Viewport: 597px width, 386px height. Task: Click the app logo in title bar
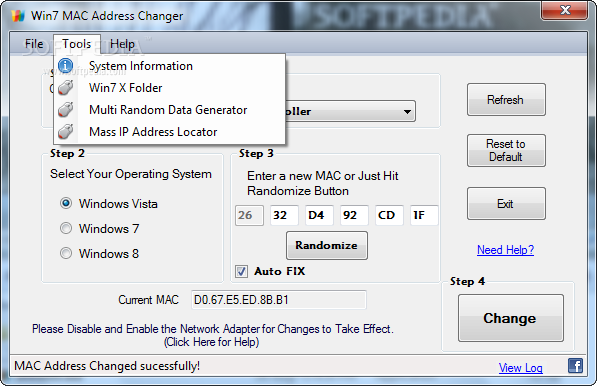click(18, 16)
